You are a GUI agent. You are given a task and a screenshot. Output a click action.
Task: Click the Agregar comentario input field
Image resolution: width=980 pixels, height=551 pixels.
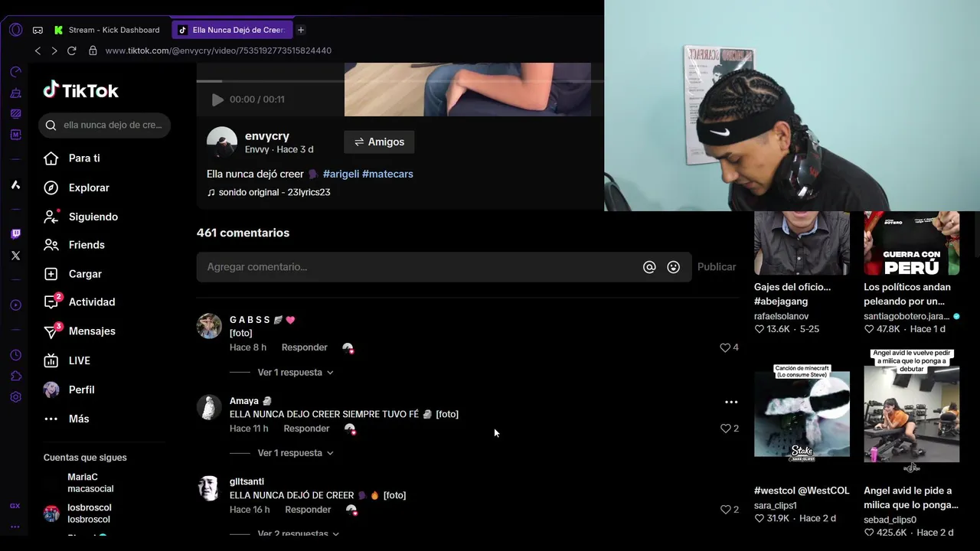[x=420, y=267]
